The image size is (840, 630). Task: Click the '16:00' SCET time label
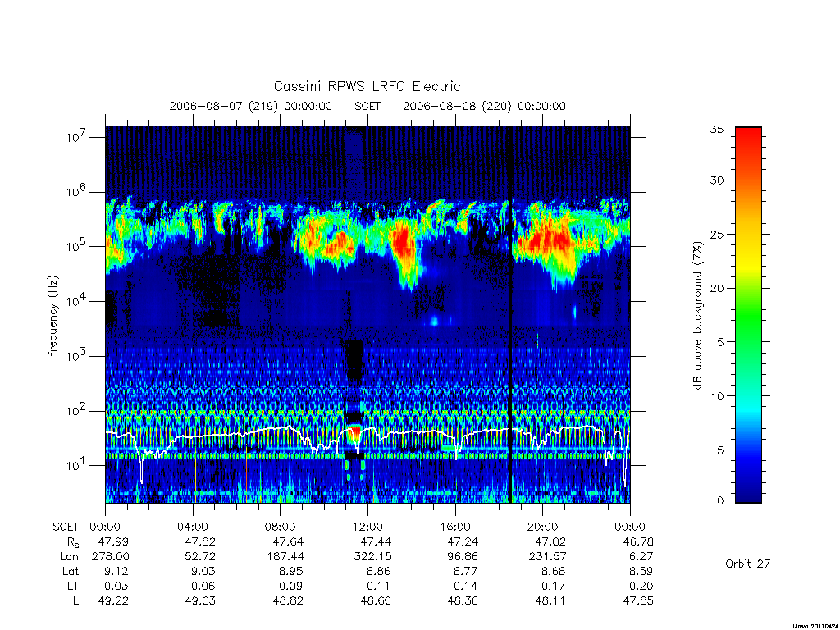[x=454, y=527]
